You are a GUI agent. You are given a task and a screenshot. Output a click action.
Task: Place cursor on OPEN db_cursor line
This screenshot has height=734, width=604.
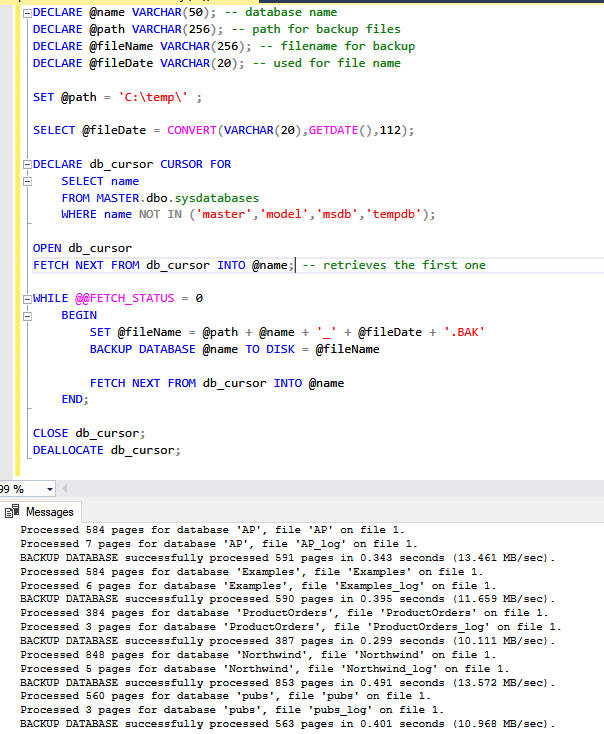tap(82, 248)
